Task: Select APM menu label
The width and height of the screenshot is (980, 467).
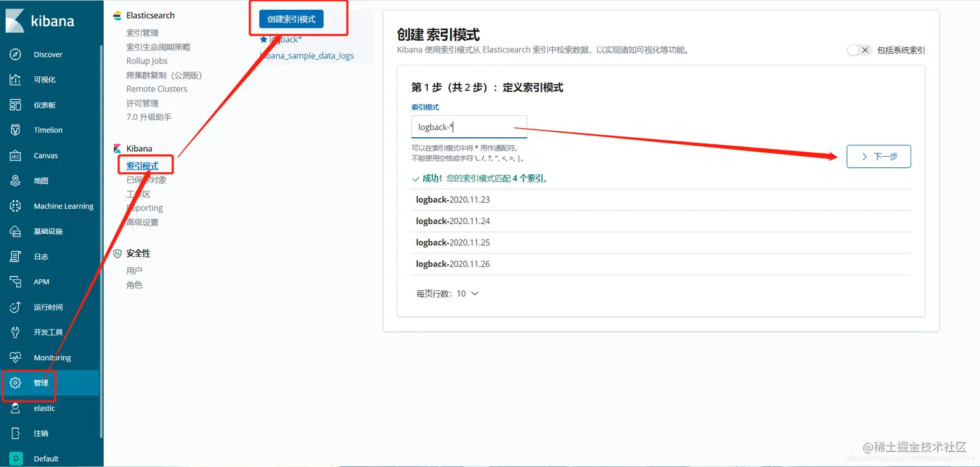Action: click(x=41, y=282)
